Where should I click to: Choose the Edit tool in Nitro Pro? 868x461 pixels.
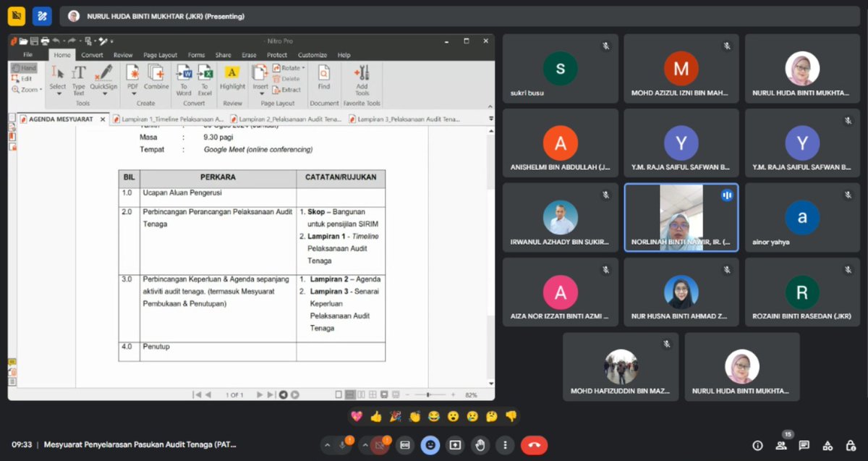coord(22,79)
